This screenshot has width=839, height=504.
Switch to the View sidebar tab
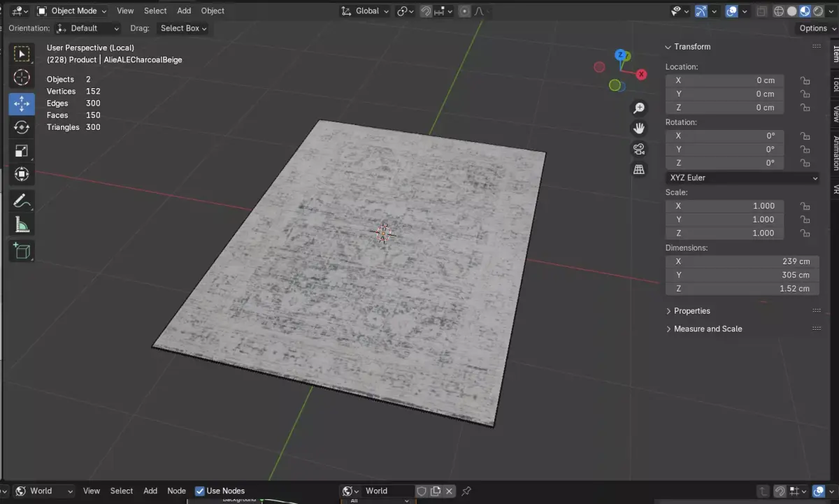click(835, 113)
